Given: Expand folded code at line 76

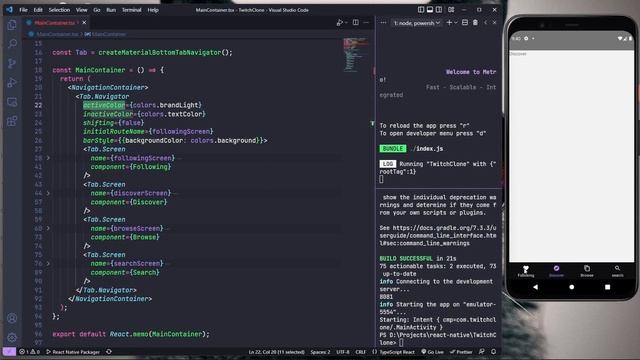Looking at the screenshot, I should (x=48, y=263).
